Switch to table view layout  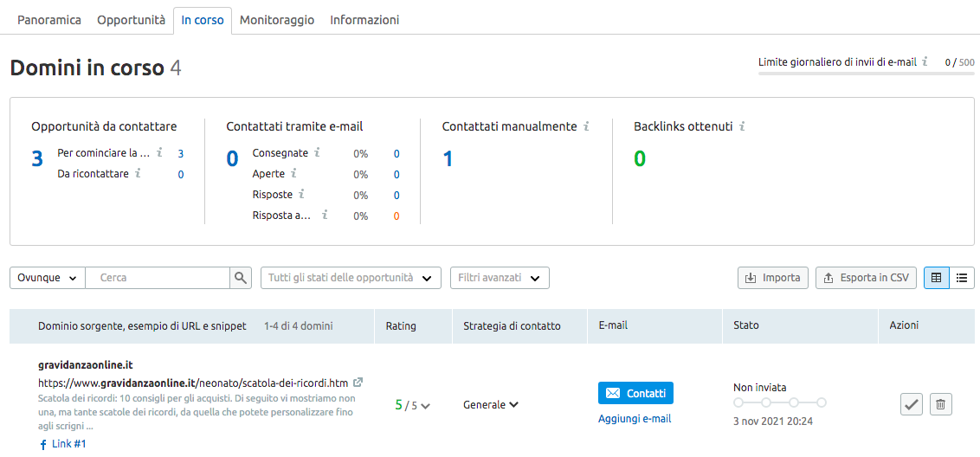point(936,278)
